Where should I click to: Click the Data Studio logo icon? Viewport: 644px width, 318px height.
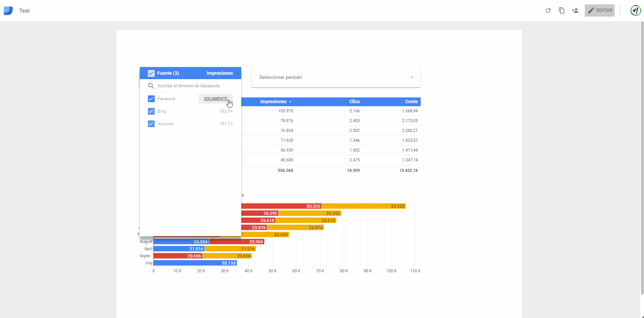point(8,11)
